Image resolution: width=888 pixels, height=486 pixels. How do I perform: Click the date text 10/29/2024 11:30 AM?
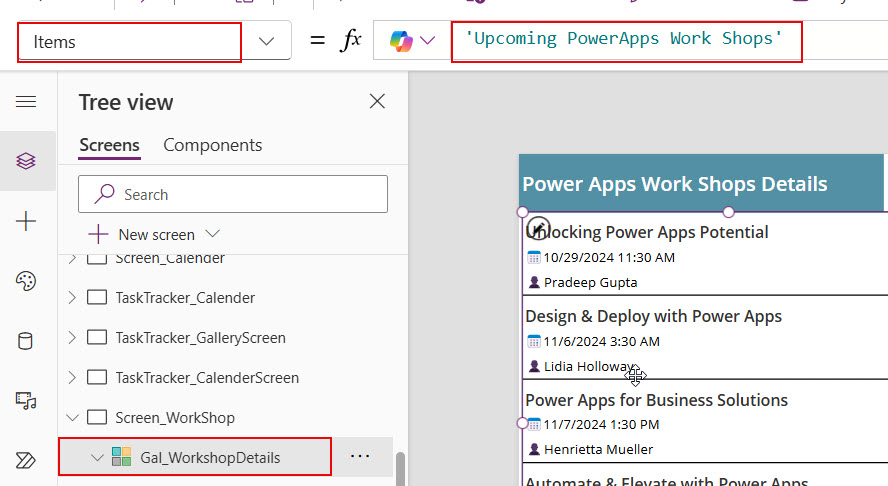pyautogui.click(x=609, y=258)
